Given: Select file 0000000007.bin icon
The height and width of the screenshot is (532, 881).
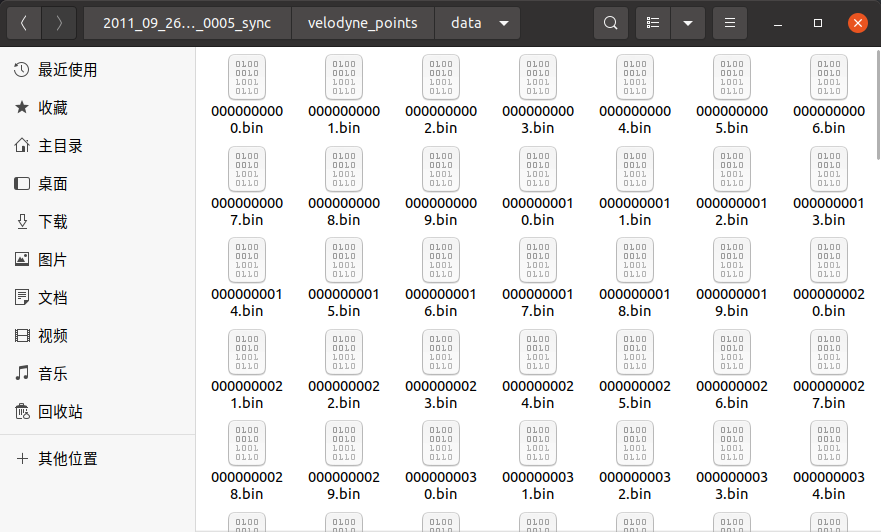Looking at the screenshot, I should 247,169.
